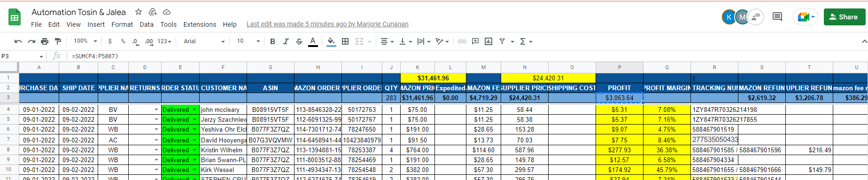Image resolution: width=868 pixels, height=180 pixels.
Task: Open the zoom 100% dropdown
Action: point(85,41)
